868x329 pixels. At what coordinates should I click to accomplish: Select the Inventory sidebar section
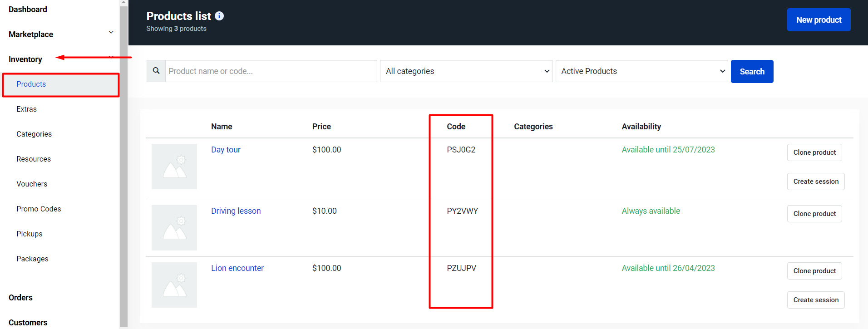(25, 59)
